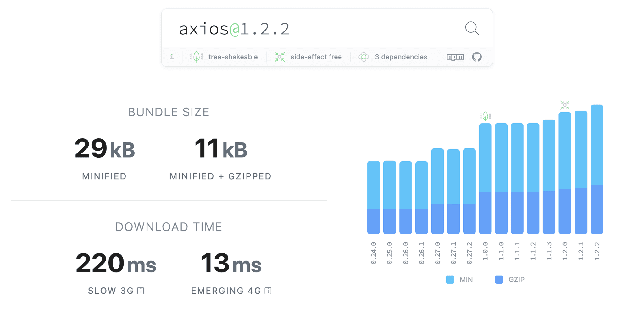This screenshot has height=312, width=644.
Task: Click the info 'i' icon in the search bar footer
Action: [x=172, y=57]
